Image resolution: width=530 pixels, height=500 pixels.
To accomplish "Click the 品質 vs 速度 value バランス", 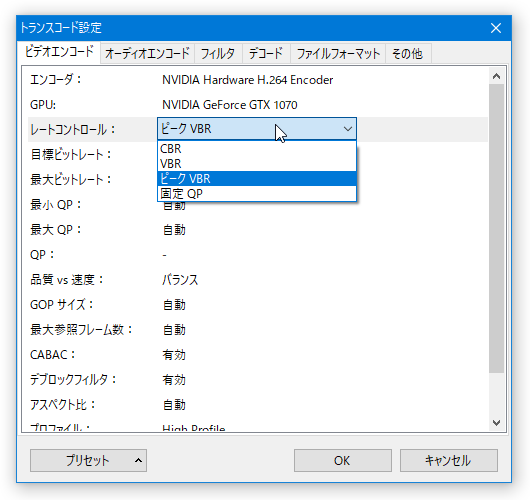I will 180,280.
